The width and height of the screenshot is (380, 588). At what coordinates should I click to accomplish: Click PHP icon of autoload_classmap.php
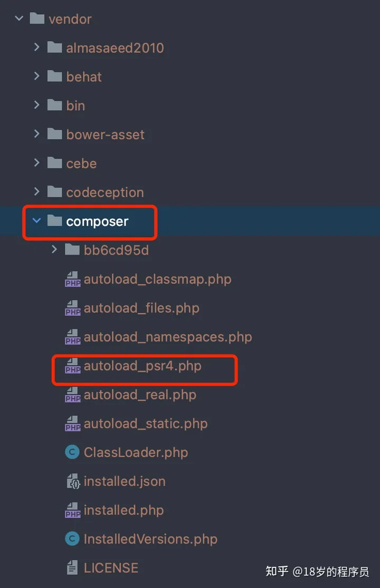click(x=72, y=279)
